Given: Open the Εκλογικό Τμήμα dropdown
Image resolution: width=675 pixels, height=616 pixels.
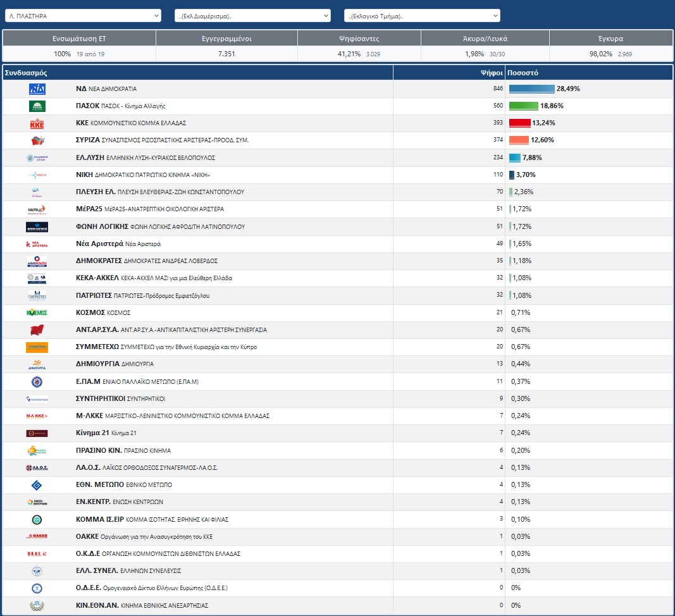Looking at the screenshot, I should coord(423,16).
